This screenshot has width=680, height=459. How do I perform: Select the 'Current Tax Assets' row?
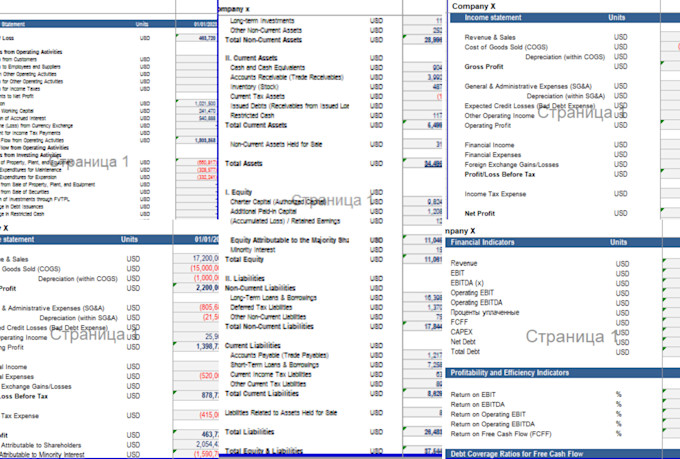[x=257, y=96]
